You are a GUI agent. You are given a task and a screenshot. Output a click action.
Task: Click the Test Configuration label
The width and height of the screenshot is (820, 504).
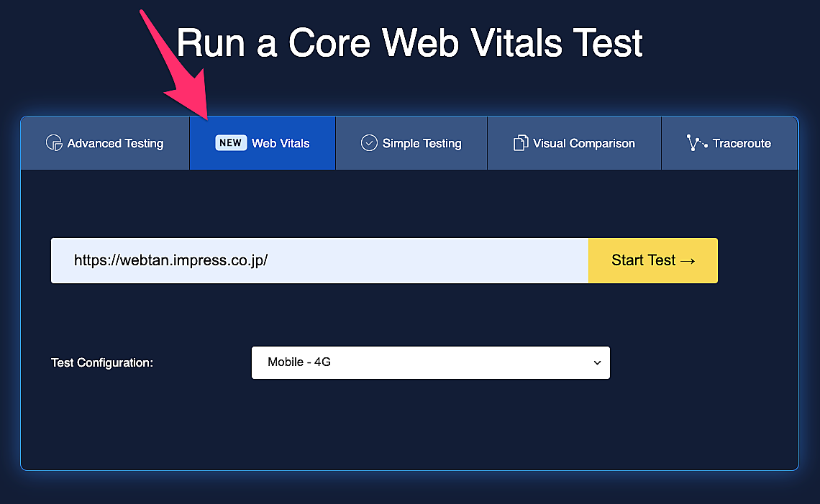coord(102,362)
